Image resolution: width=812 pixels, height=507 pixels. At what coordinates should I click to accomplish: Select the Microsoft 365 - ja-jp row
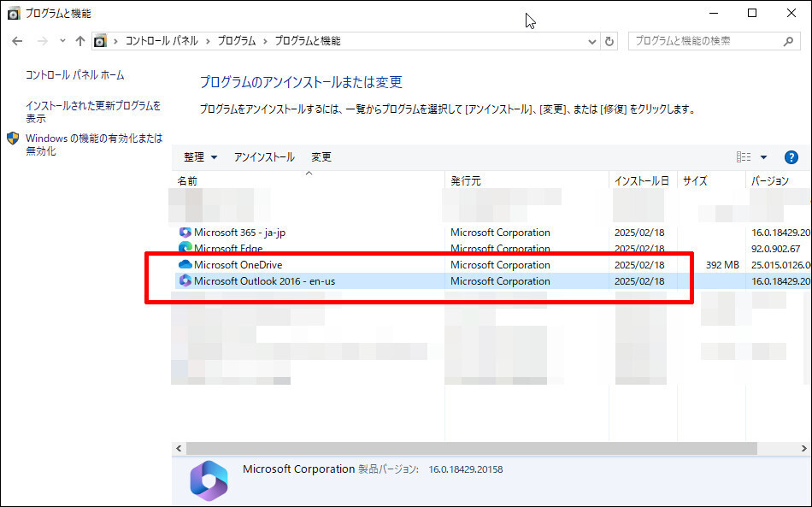point(492,233)
